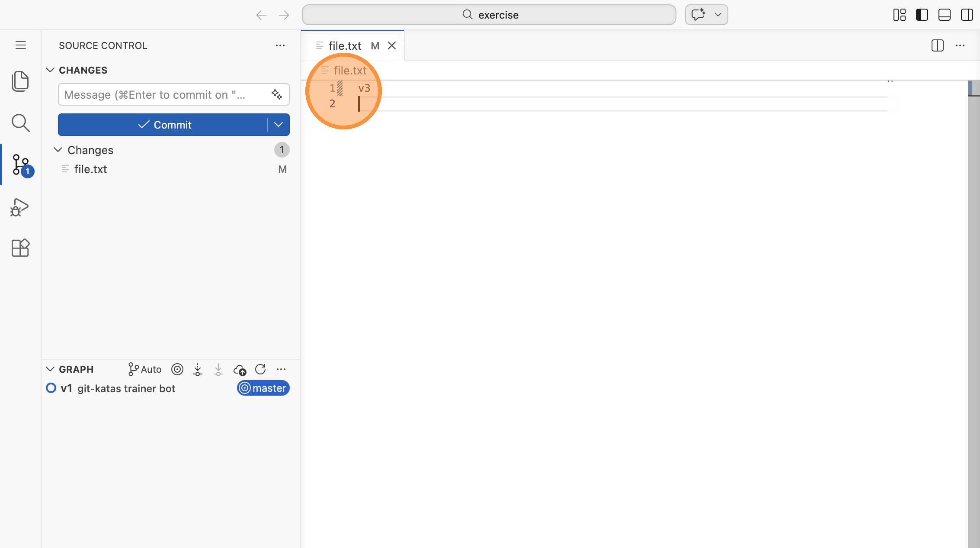Toggle the primary side bar visibility
This screenshot has width=980, height=548.
922,15
